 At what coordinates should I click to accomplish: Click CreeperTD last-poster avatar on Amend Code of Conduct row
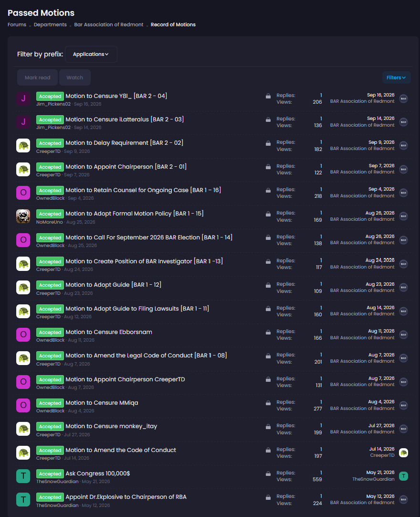403,452
